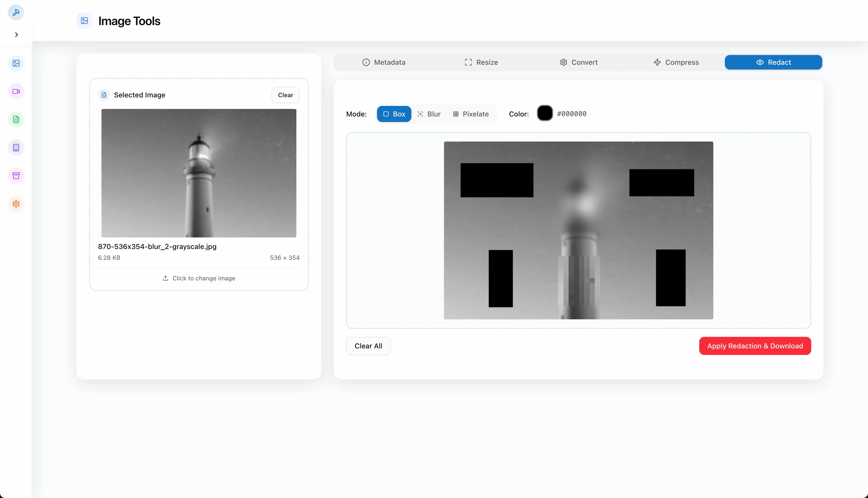Choose Pixelate redaction mode
The width and height of the screenshot is (868, 498).
click(471, 114)
